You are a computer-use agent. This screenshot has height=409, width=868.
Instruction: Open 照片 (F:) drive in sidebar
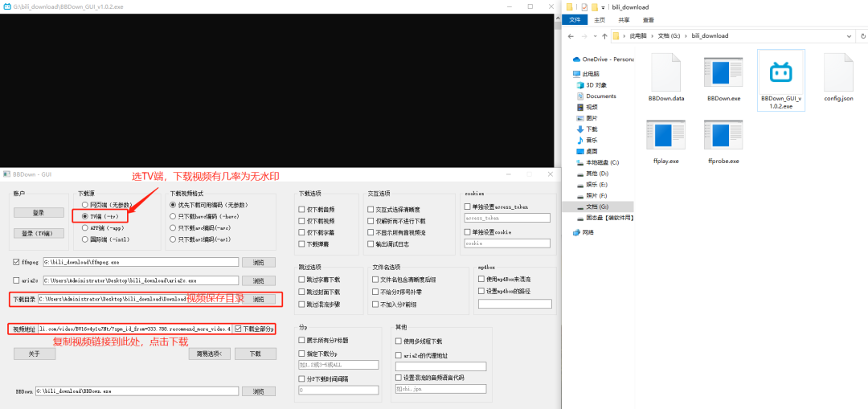coord(592,195)
